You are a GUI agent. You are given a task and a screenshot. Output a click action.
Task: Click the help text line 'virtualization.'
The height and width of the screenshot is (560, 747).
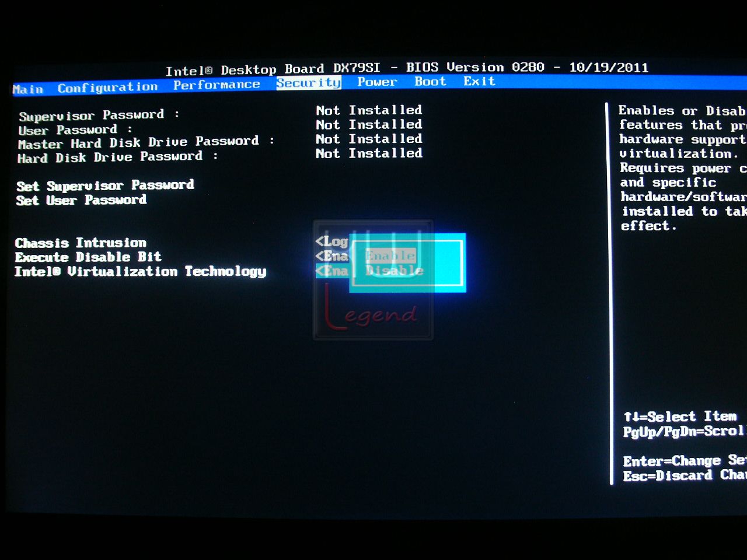(x=679, y=154)
